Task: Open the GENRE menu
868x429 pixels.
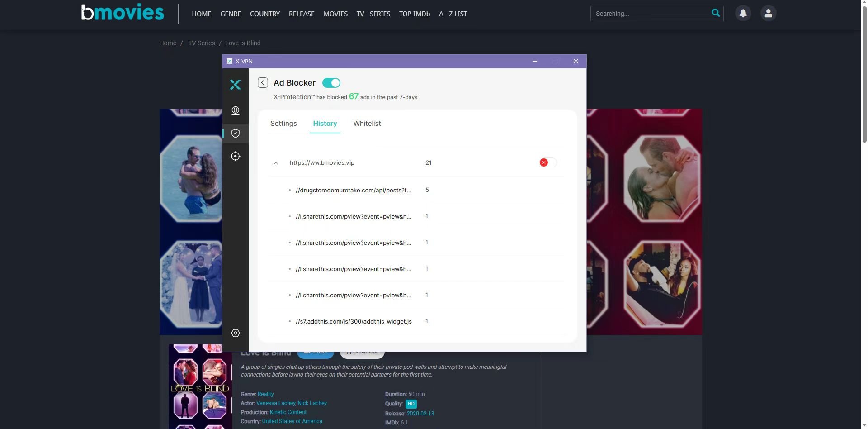Action: (x=231, y=14)
